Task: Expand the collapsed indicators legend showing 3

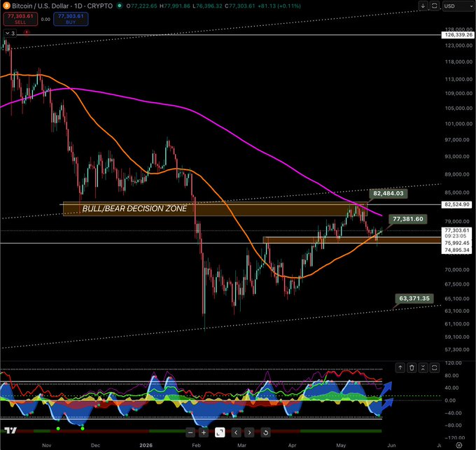Action: point(10,34)
